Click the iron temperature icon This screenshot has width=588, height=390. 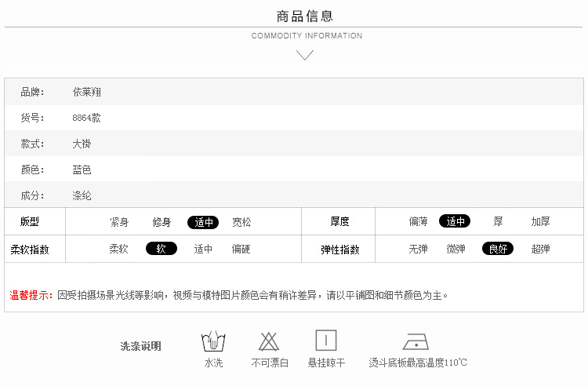pyautogui.click(x=416, y=341)
